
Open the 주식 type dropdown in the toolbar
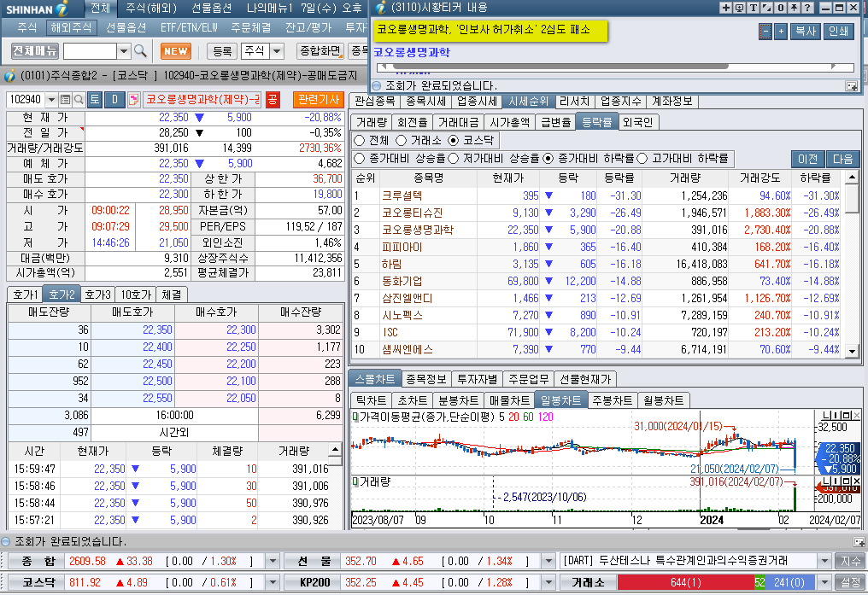coord(278,51)
